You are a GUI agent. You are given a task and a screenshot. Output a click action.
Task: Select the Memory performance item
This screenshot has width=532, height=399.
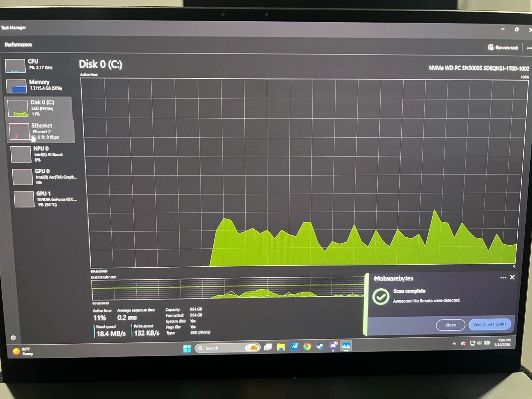point(39,85)
